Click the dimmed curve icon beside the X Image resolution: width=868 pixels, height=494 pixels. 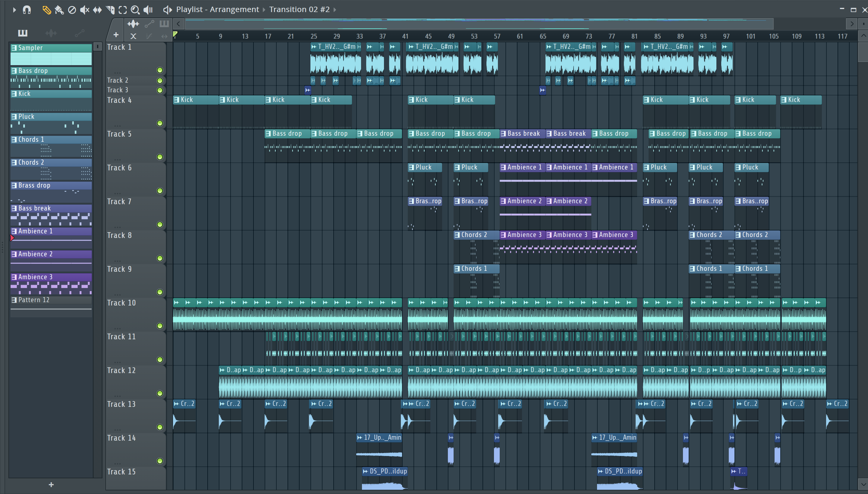click(x=149, y=36)
